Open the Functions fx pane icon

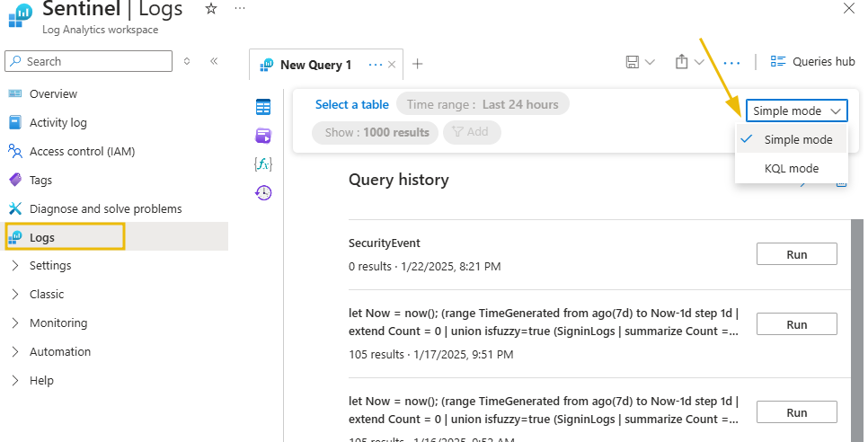263,164
